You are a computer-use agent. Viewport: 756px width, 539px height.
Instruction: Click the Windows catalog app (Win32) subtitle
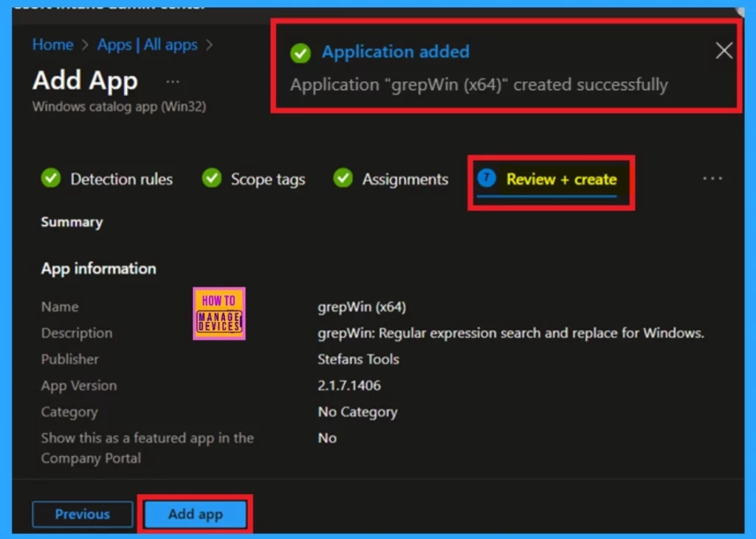pos(119,106)
